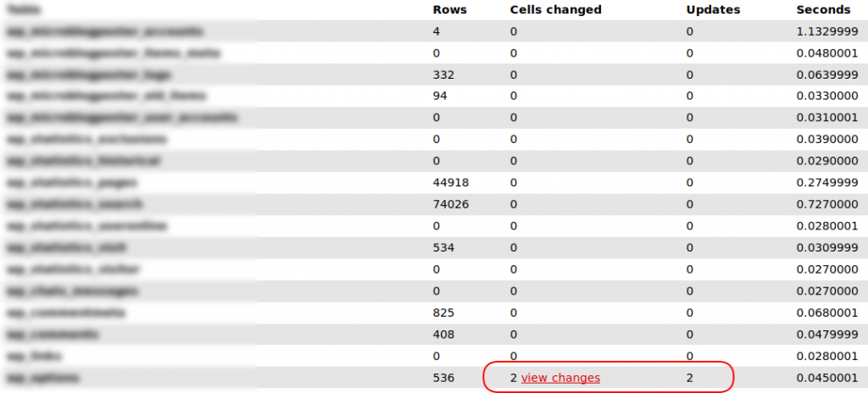Select the 94 rows cell
The width and height of the screenshot is (868, 393).
[440, 97]
